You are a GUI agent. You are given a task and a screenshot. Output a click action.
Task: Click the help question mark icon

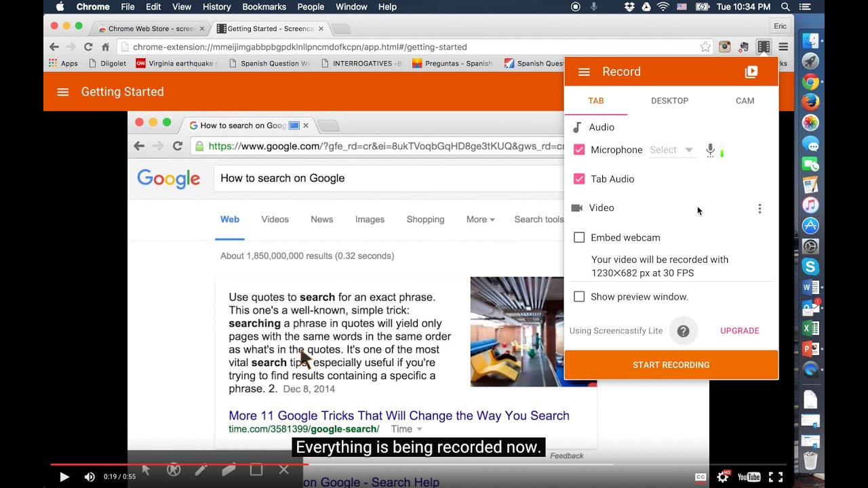coord(684,331)
